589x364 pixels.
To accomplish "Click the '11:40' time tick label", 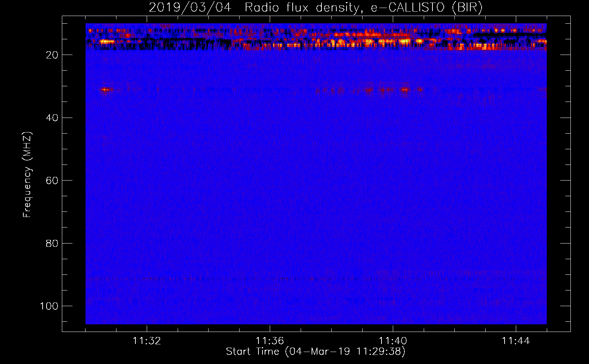I will (393, 341).
